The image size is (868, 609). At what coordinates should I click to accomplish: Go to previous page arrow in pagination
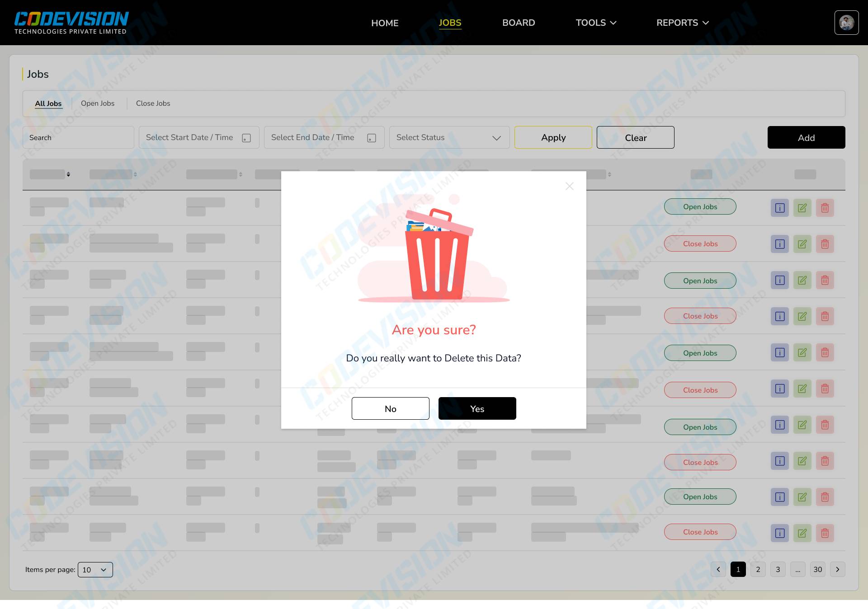tap(718, 569)
